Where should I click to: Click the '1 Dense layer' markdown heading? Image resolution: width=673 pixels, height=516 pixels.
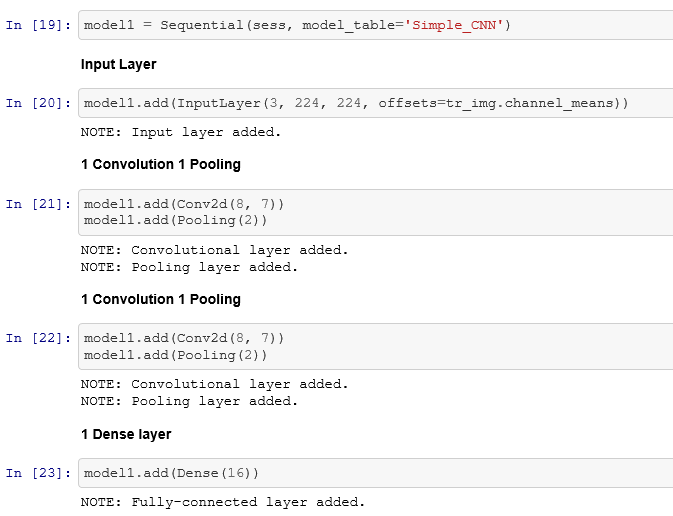coord(126,434)
